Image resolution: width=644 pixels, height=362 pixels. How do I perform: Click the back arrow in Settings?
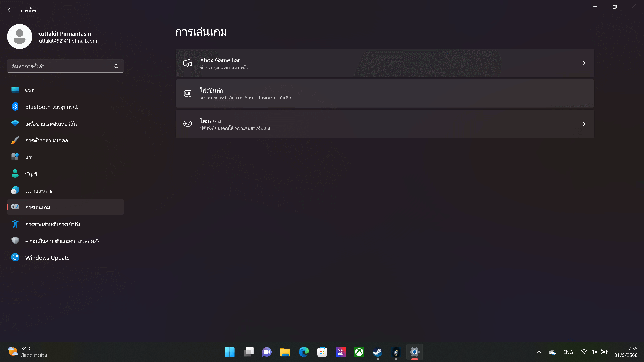(10, 10)
